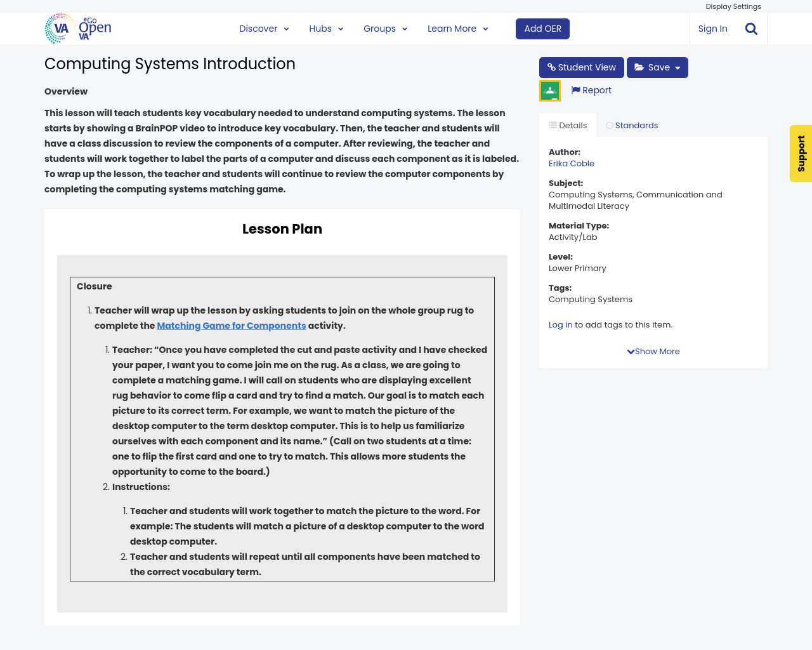Click author link Erika Coble
812x650 pixels.
[x=571, y=163]
